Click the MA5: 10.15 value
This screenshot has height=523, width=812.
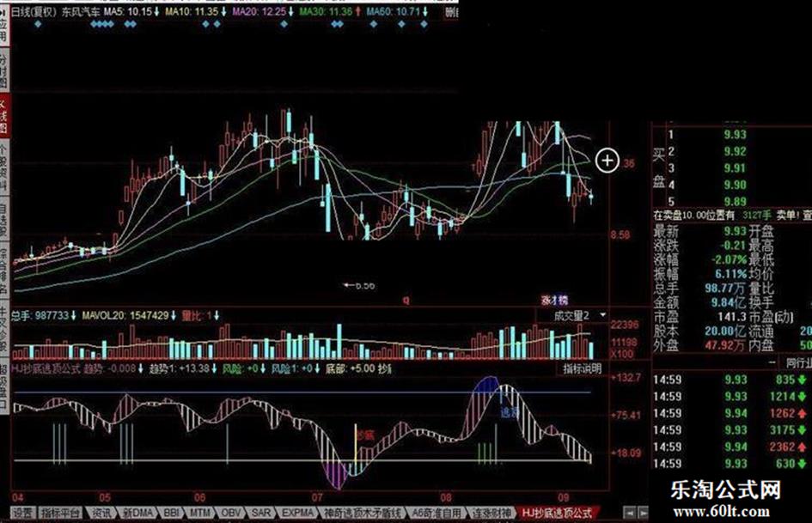point(128,11)
